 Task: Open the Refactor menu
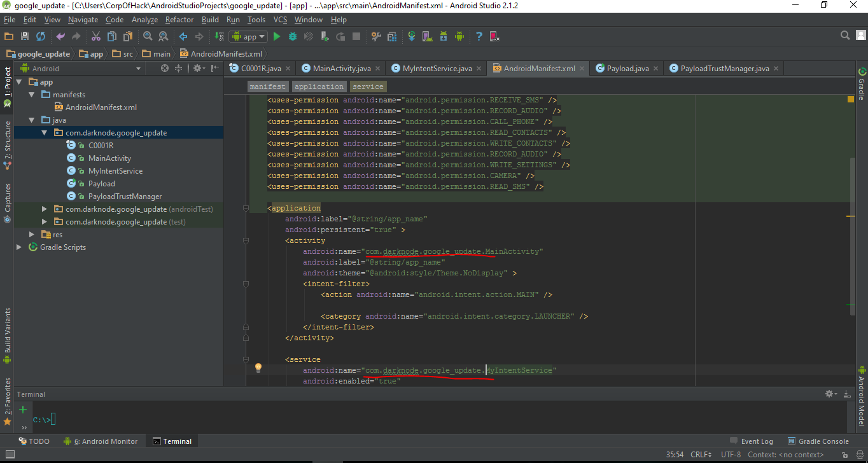(x=179, y=20)
